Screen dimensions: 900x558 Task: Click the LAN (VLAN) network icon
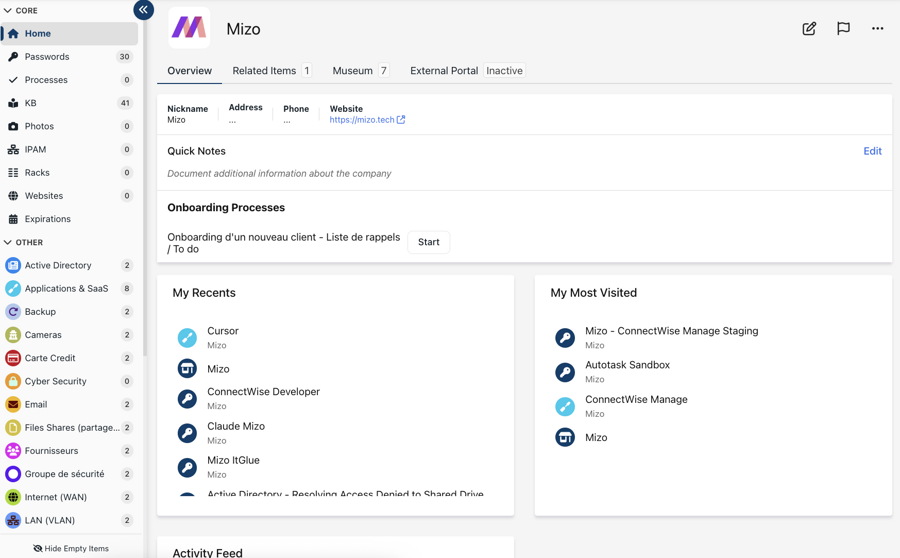coord(13,520)
